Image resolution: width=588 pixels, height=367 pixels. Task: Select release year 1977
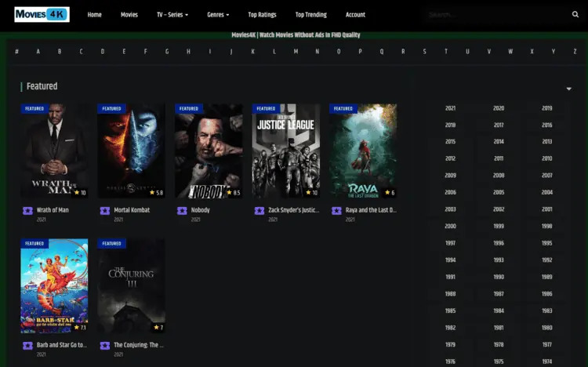tap(546, 344)
